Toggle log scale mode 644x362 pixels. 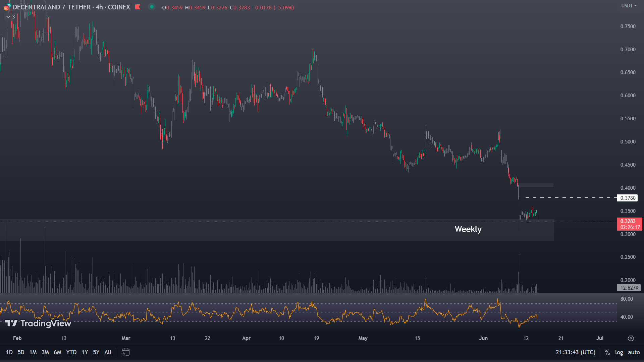click(619, 352)
